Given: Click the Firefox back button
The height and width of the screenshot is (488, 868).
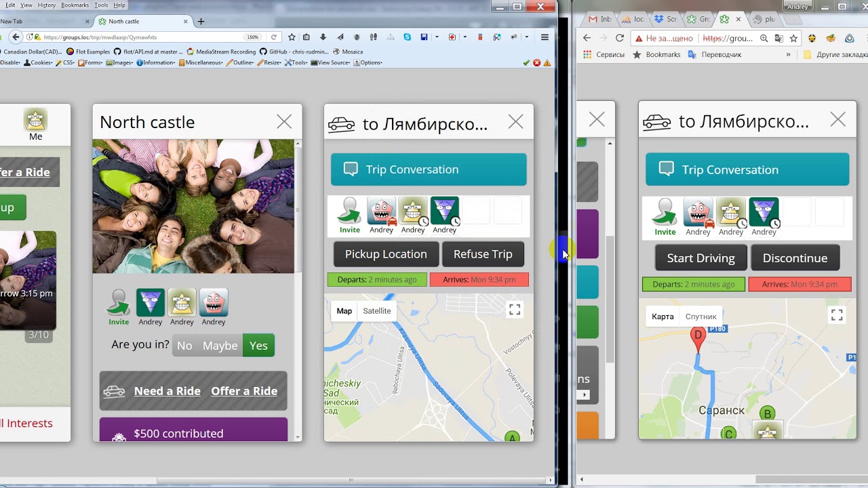Looking at the screenshot, I should point(16,37).
